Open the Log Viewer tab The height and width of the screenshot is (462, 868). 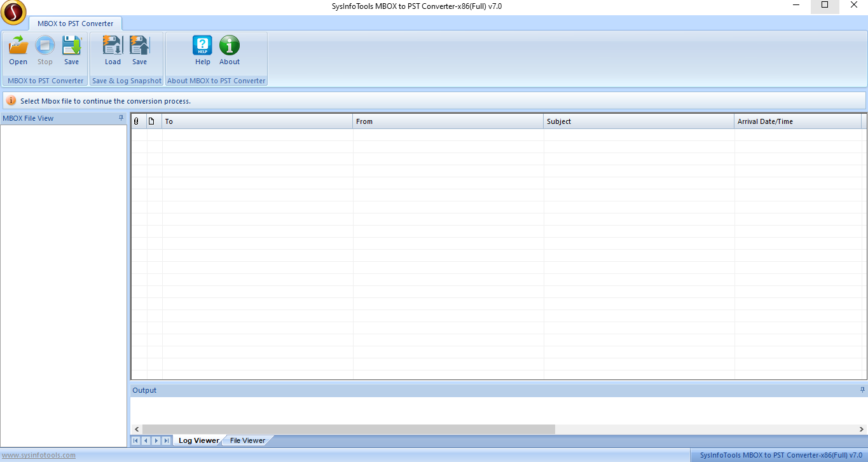tap(198, 440)
